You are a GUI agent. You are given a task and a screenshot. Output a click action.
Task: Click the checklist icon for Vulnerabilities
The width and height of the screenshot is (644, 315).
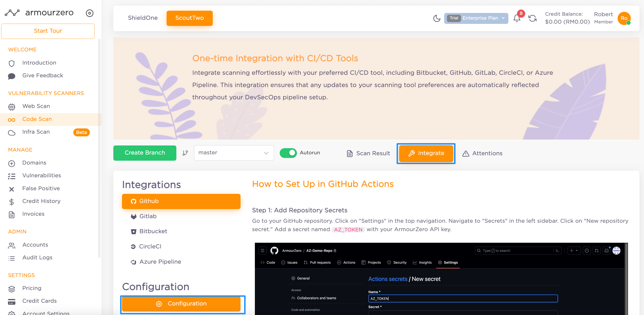click(x=12, y=176)
